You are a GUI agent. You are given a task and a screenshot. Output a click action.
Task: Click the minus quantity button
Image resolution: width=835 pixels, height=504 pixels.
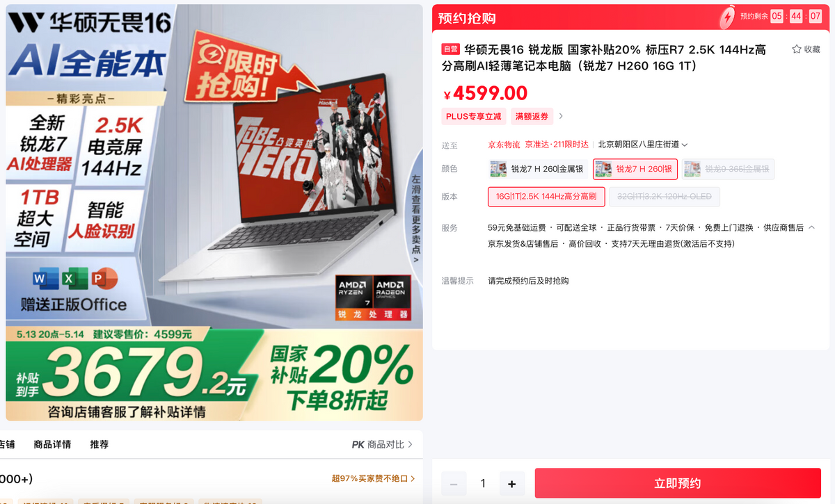[454, 484]
